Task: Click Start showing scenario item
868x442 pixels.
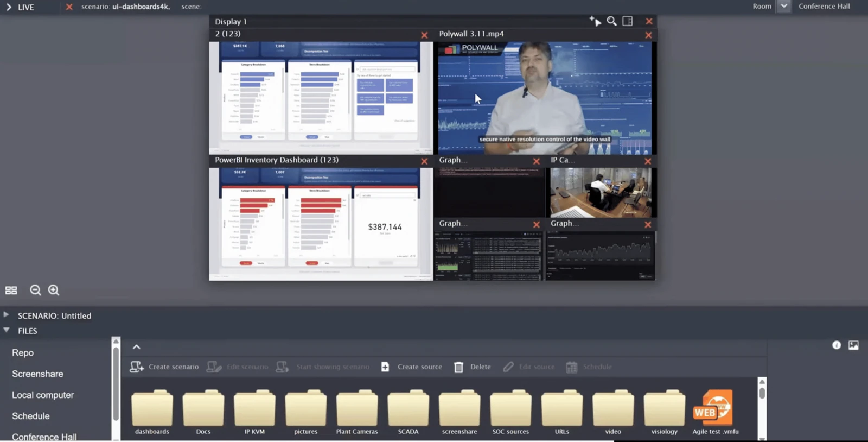Action: point(323,367)
